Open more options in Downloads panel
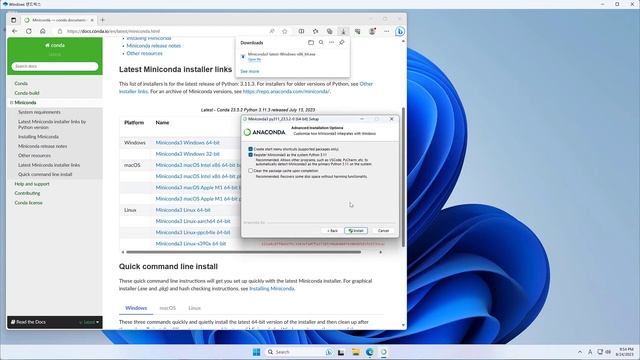This screenshot has width=640, height=360. pos(331,42)
